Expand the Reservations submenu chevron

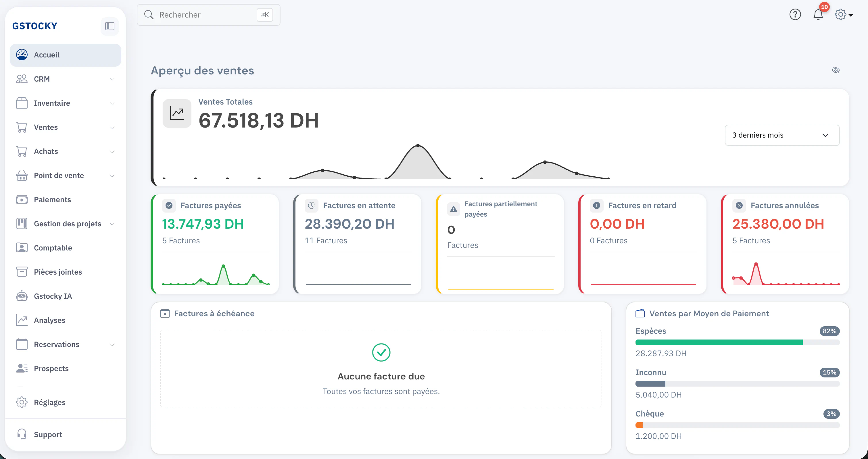point(112,344)
